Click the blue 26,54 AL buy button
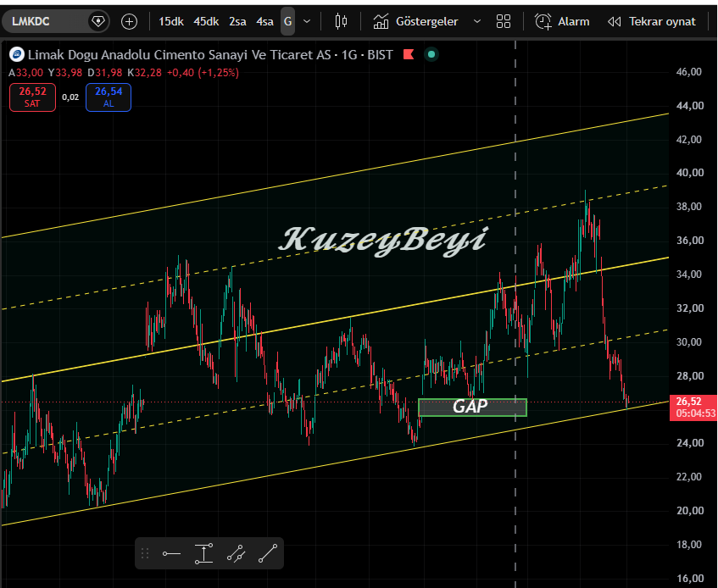 point(109,97)
